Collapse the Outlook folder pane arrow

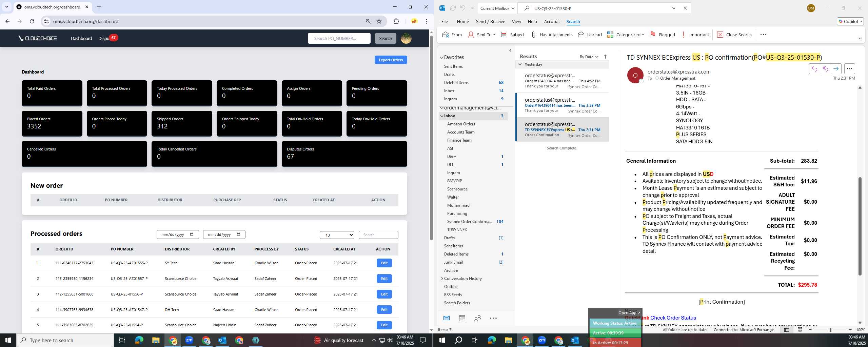click(510, 50)
